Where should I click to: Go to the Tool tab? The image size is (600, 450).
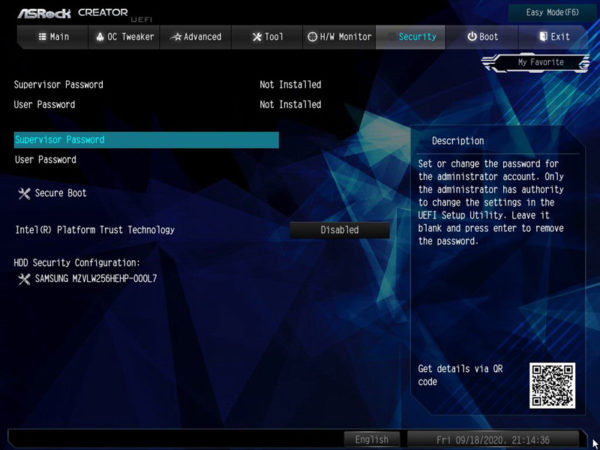(267, 37)
